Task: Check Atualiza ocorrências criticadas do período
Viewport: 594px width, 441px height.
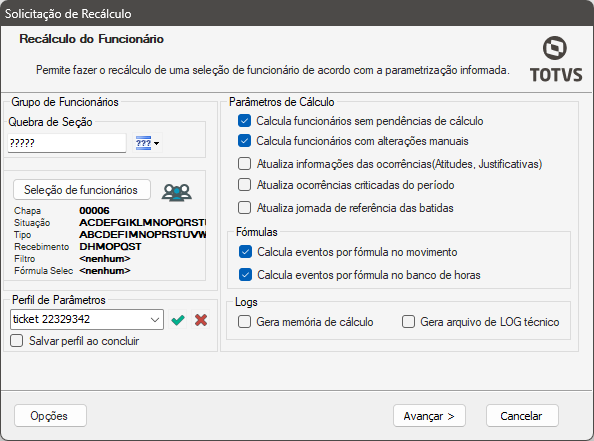Action: click(244, 185)
